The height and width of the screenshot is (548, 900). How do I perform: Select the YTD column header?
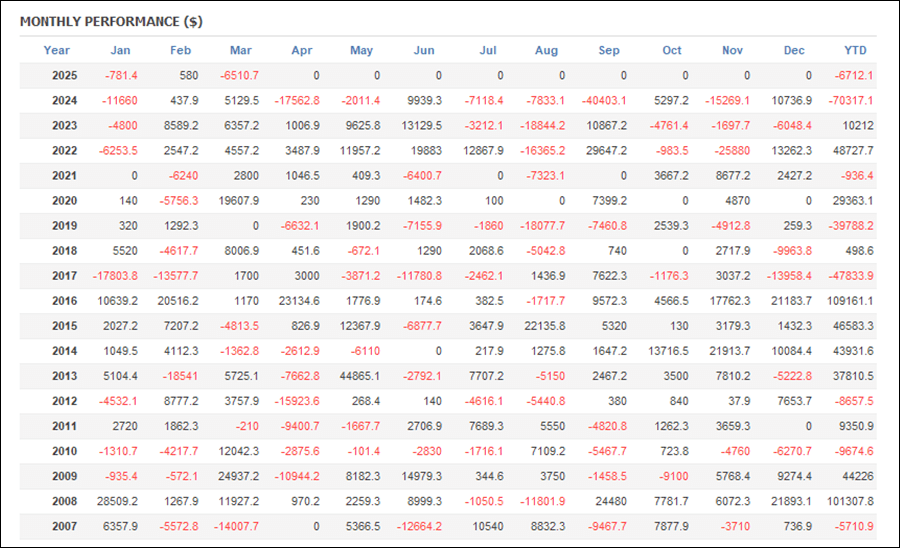(855, 50)
